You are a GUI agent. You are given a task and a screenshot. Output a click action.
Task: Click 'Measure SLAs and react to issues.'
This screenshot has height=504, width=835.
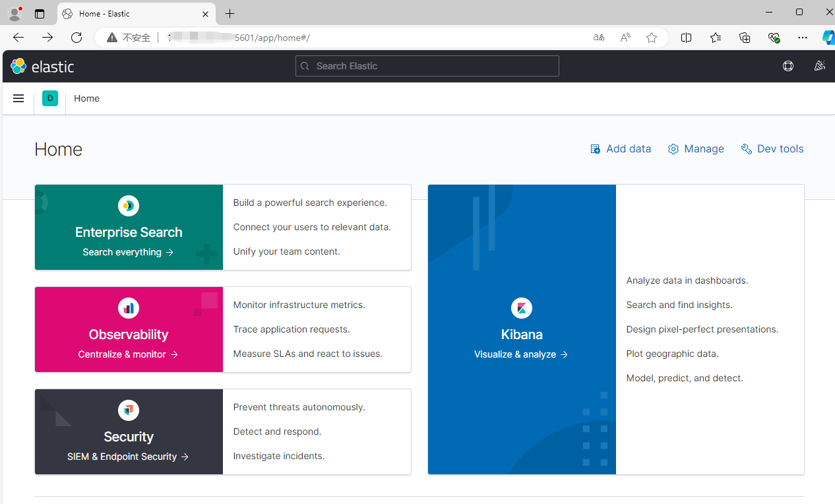tap(307, 354)
